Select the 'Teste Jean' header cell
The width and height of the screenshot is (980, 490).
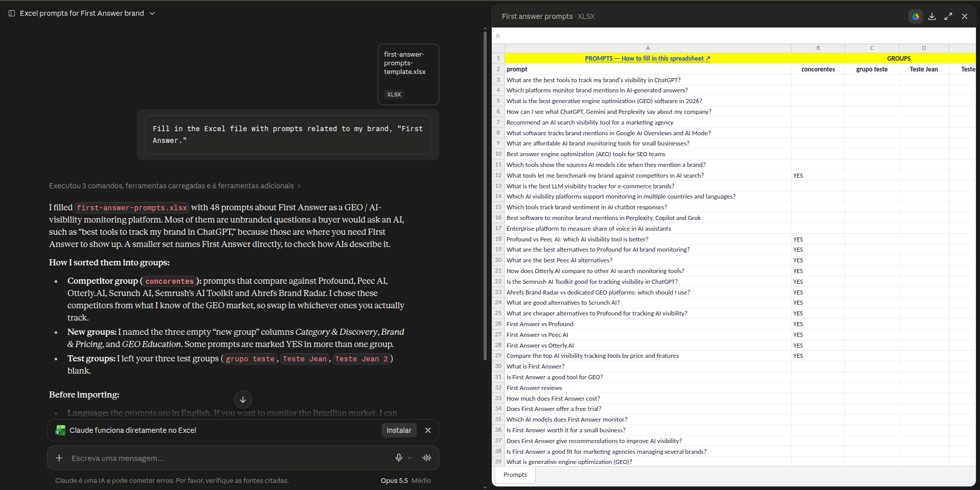click(x=924, y=69)
